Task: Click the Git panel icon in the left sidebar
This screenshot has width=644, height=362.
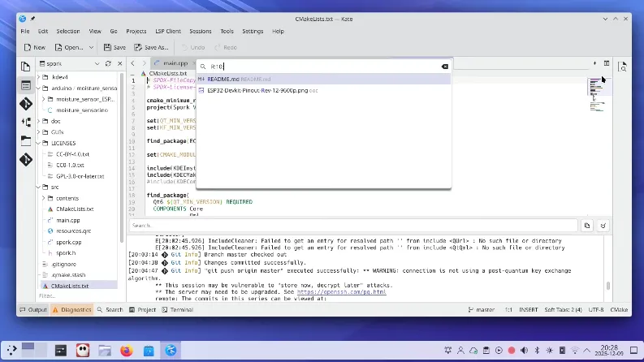Action: tap(25, 103)
